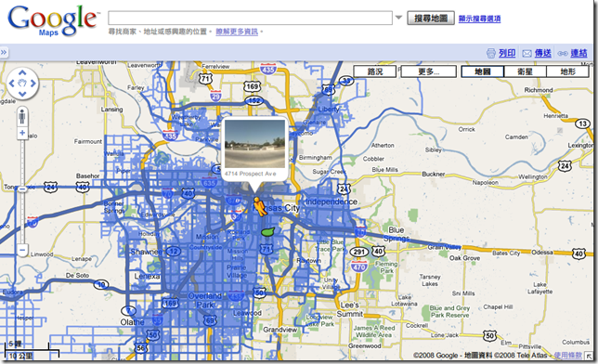Click the zoom slider handle
Viewport: 598px width, 364px height.
[22, 188]
